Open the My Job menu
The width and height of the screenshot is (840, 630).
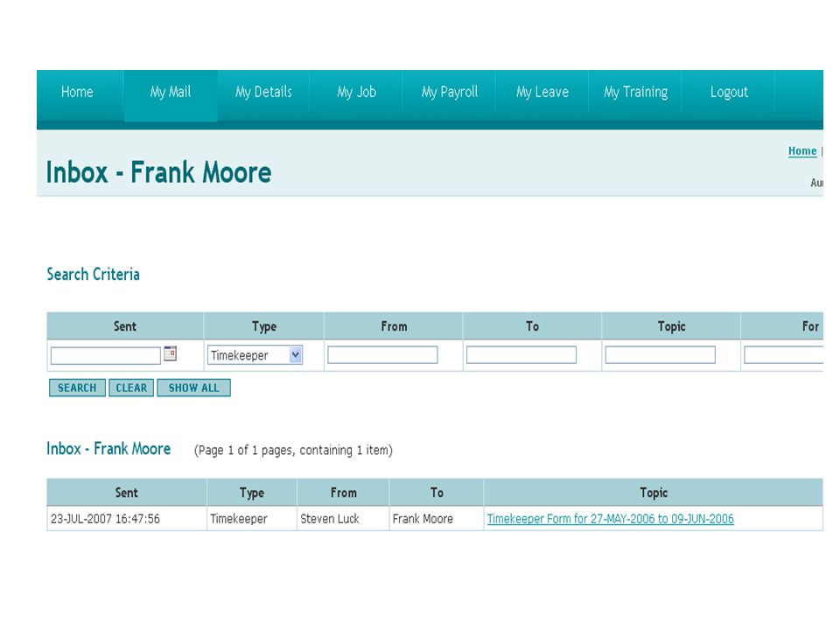[356, 92]
